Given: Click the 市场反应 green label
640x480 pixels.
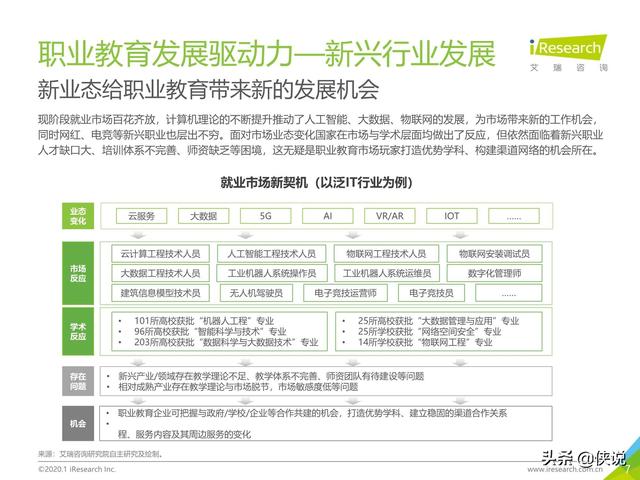Looking at the screenshot, I should click(x=78, y=273).
